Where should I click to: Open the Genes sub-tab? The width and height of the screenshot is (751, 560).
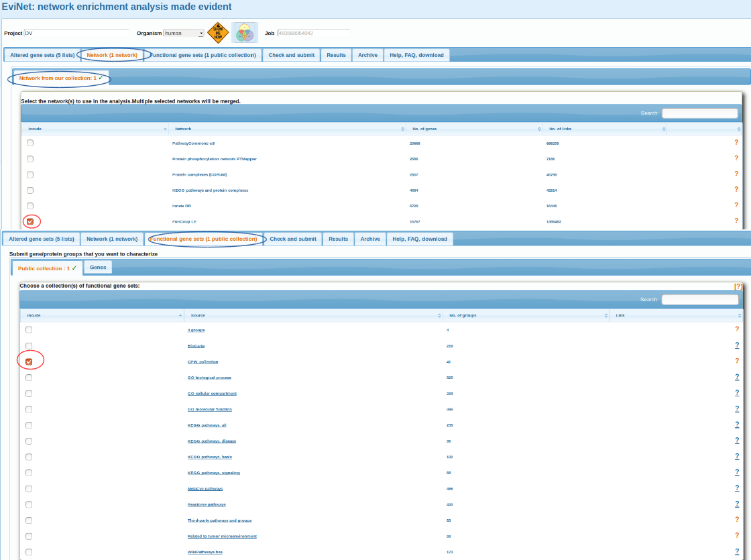point(98,268)
